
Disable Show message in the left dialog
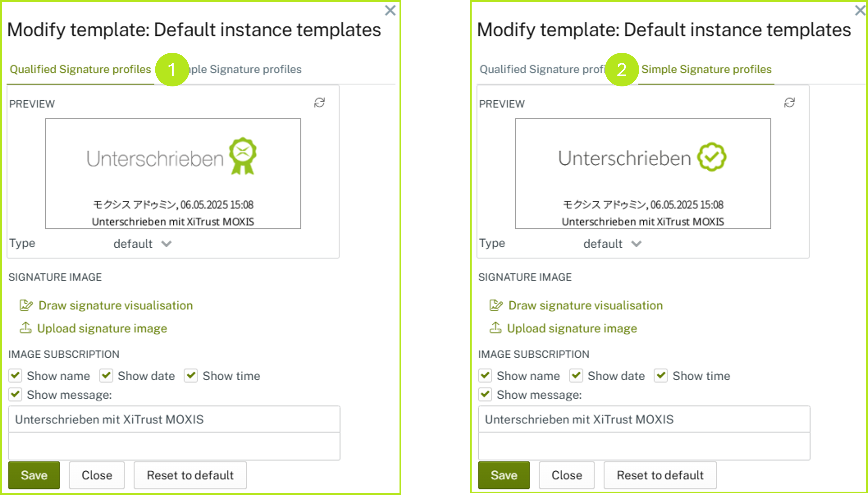pyautogui.click(x=15, y=395)
